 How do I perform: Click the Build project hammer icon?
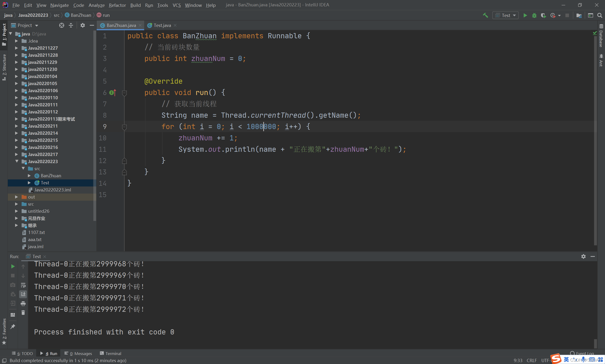click(485, 15)
